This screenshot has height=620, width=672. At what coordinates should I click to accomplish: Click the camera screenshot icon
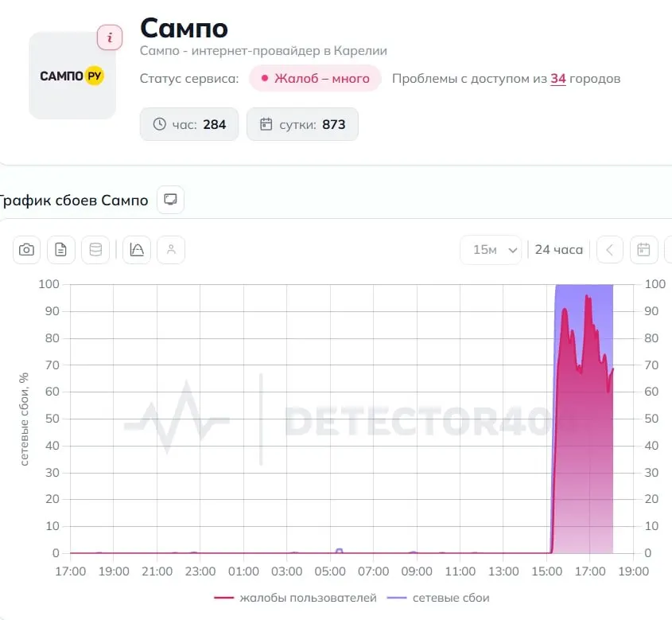(x=26, y=250)
